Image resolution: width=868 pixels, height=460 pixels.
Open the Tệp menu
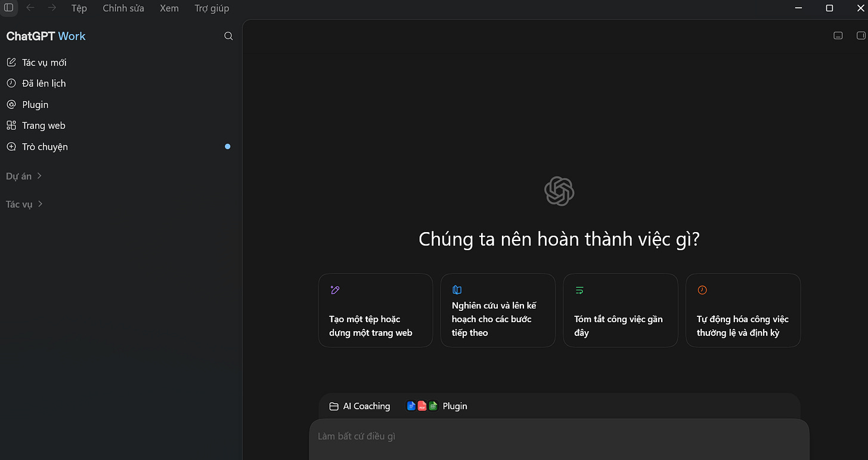(79, 8)
